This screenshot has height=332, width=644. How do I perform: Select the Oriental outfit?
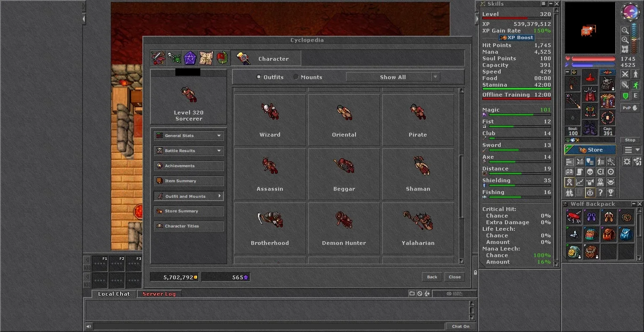pyautogui.click(x=344, y=120)
